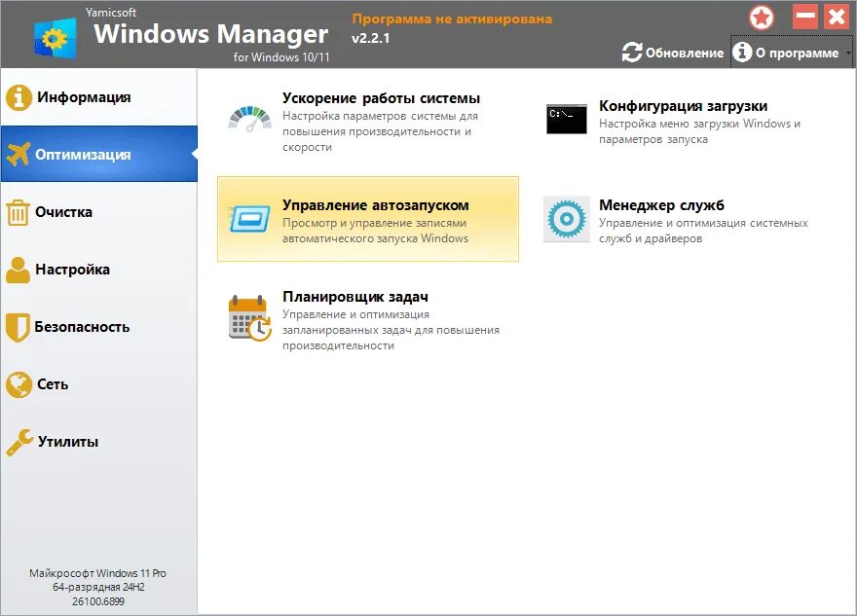Launch Ускорение работы системы
Screen dimensions: 857x616
coord(368,120)
